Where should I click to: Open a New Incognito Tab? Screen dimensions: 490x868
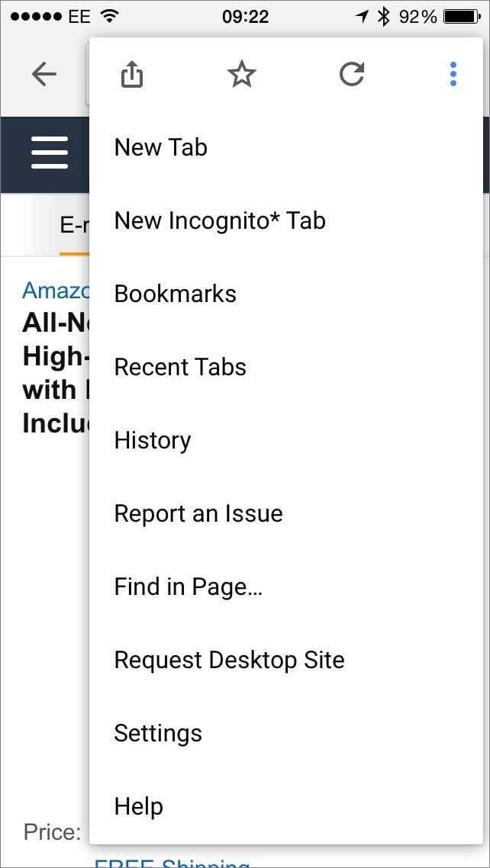pos(220,220)
